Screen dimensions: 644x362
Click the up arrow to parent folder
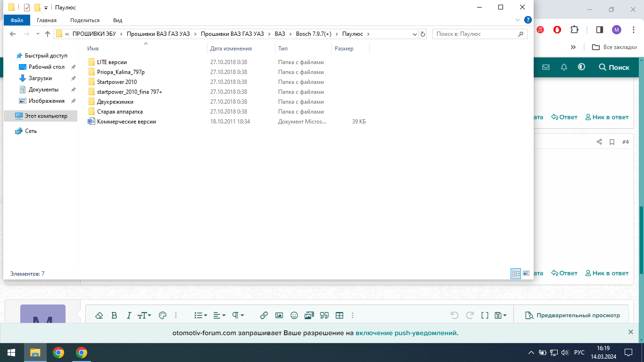click(x=48, y=34)
